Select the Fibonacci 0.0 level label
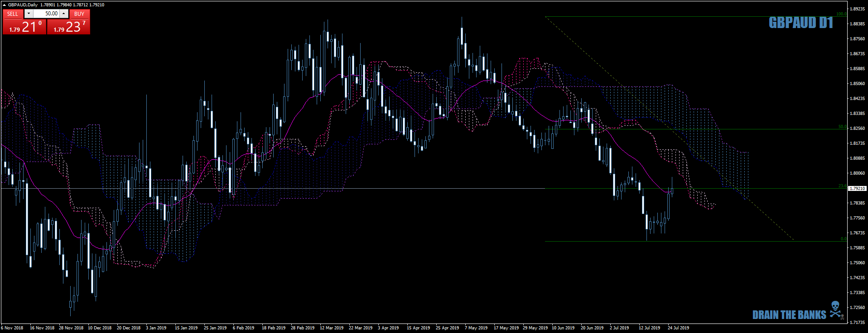 click(x=843, y=239)
